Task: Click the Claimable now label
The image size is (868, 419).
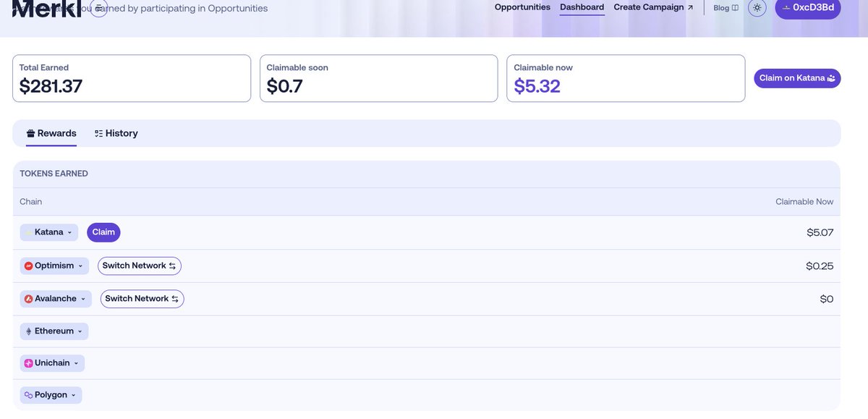Action: tap(543, 67)
